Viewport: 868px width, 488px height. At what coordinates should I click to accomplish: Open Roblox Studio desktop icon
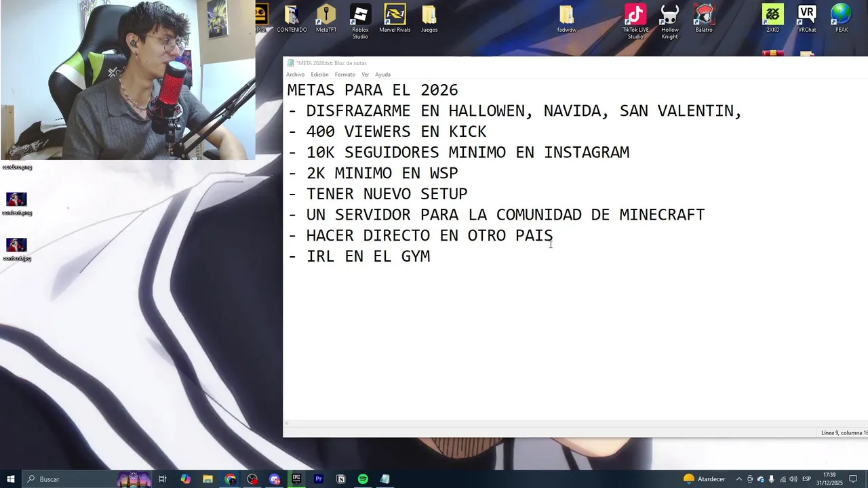(360, 22)
